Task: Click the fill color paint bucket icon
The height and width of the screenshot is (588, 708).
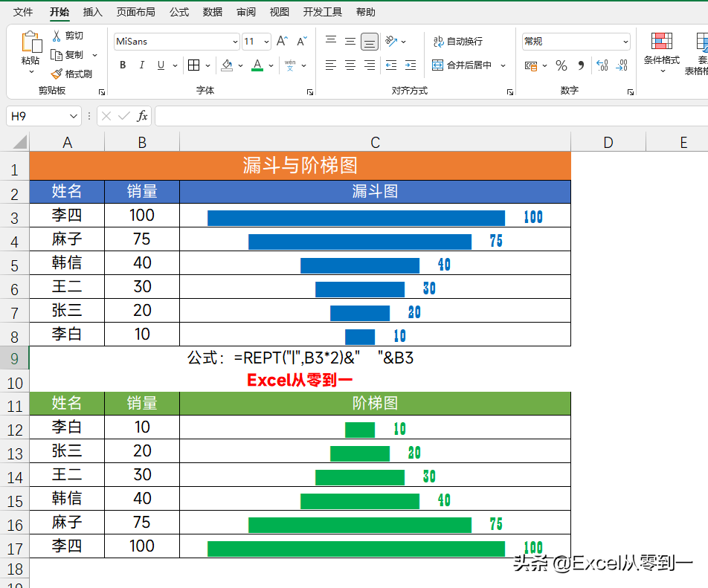Action: click(x=227, y=65)
